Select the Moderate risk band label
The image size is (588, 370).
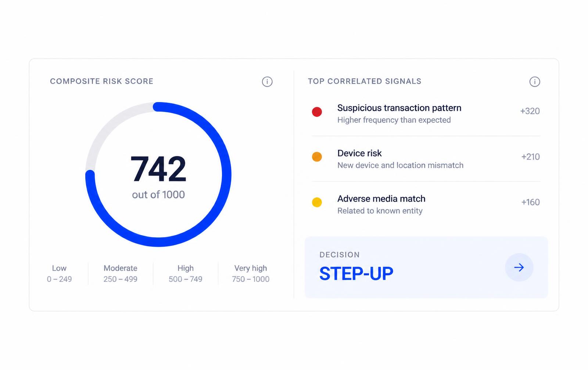121,268
